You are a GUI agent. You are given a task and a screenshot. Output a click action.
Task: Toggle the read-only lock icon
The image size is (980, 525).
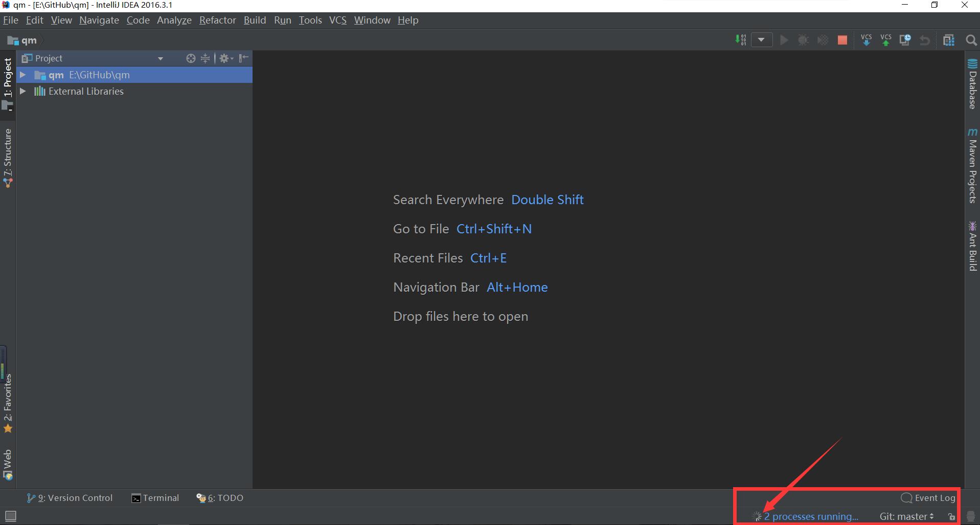click(951, 517)
